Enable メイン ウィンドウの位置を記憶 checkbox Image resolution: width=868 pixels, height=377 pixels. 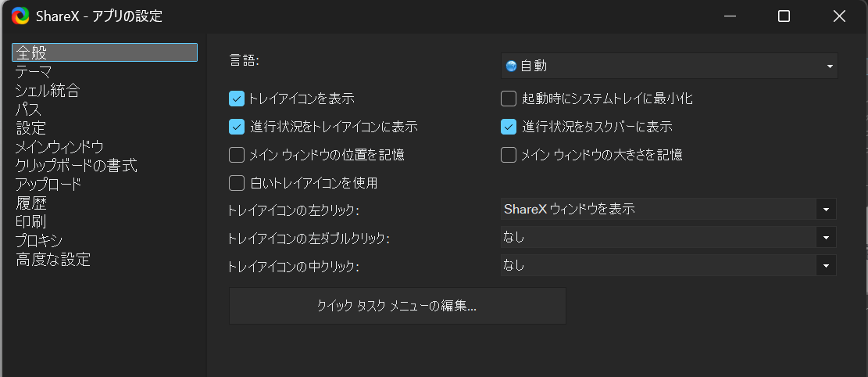click(237, 155)
